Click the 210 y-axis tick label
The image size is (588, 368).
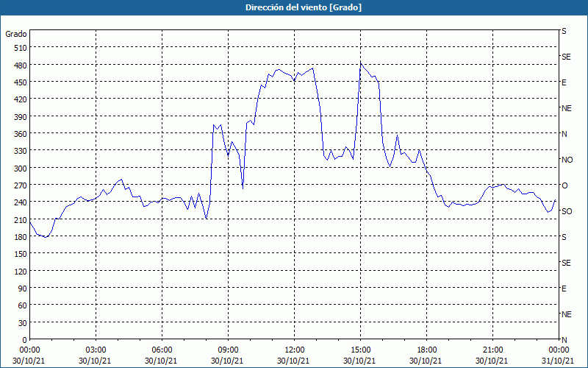21,219
